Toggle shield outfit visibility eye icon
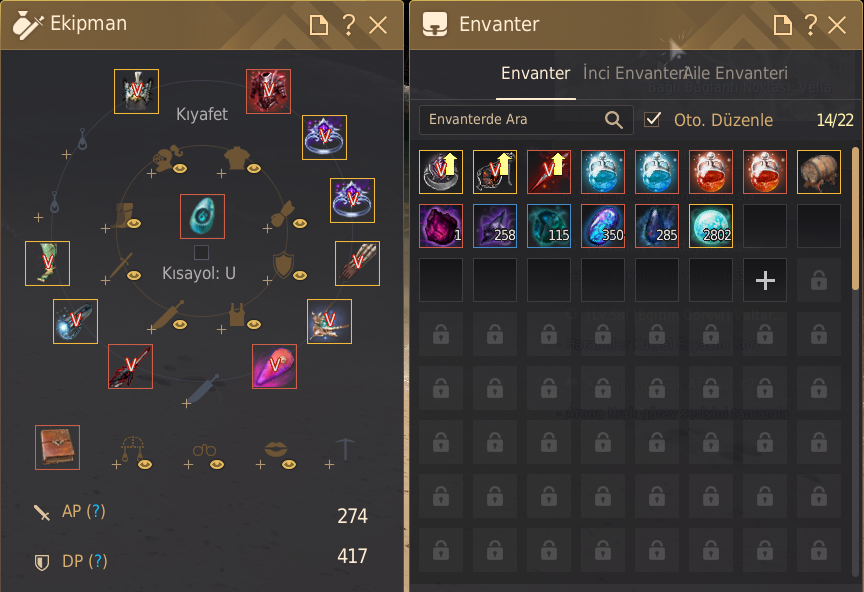The width and height of the screenshot is (864, 592). tap(300, 275)
